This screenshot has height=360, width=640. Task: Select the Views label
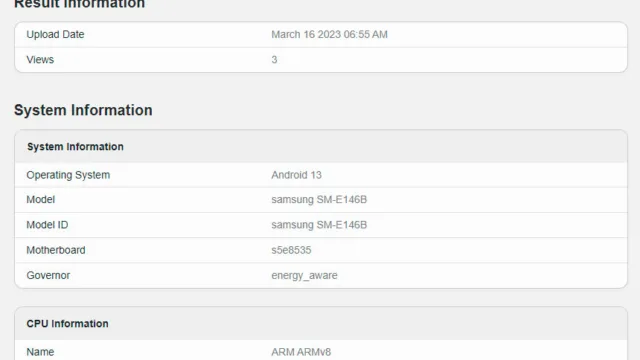(40, 60)
